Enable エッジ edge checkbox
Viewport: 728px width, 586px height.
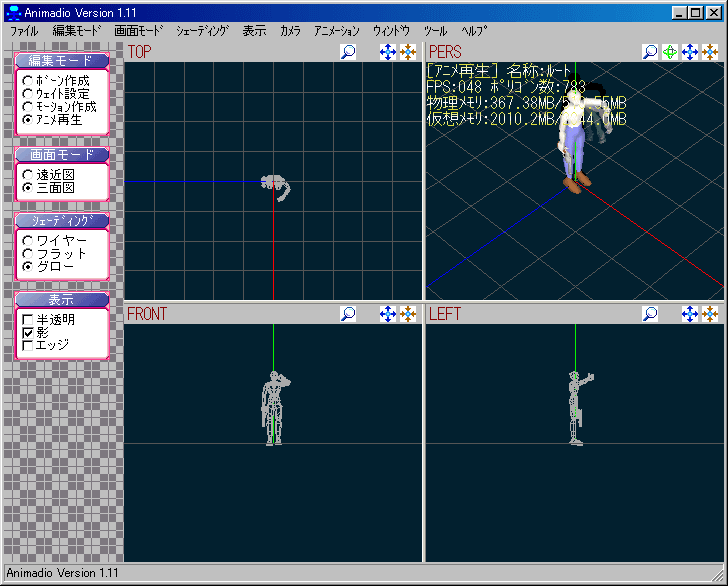27,345
